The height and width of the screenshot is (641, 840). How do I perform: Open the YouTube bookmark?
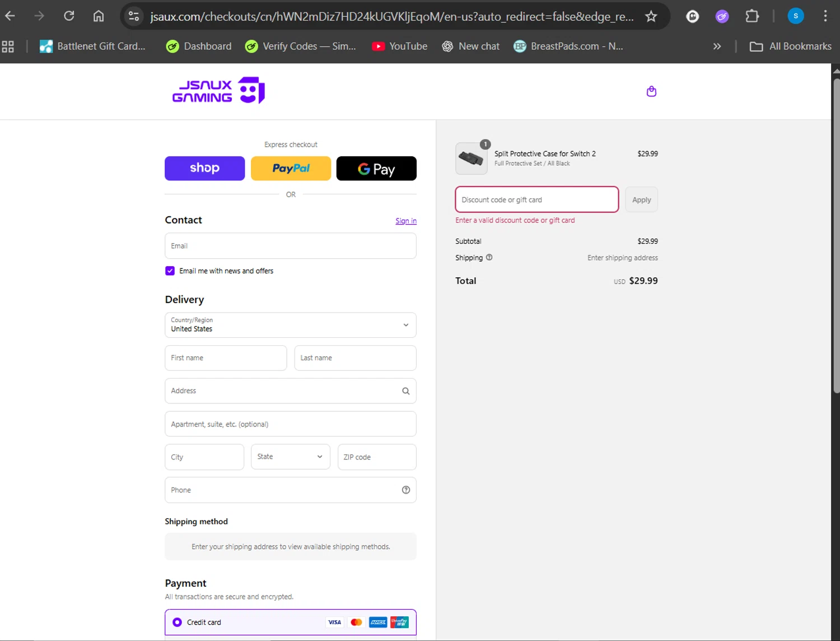[400, 47]
